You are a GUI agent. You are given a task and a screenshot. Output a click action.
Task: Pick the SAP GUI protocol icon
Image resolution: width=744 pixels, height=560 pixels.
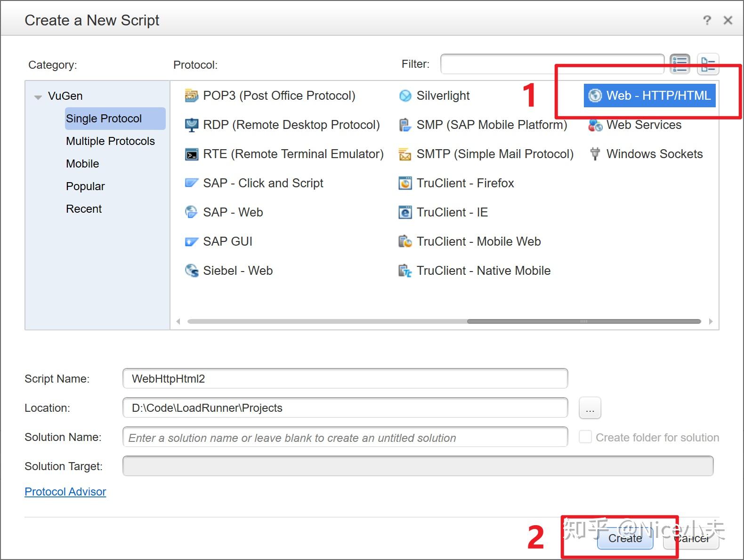pyautogui.click(x=192, y=241)
